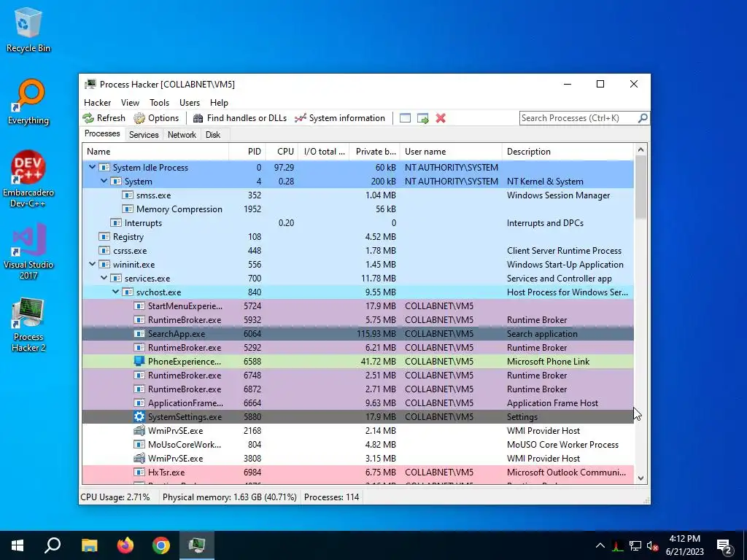Sort by the I/O total column header
Screen dimensions: 747x560
point(323,152)
